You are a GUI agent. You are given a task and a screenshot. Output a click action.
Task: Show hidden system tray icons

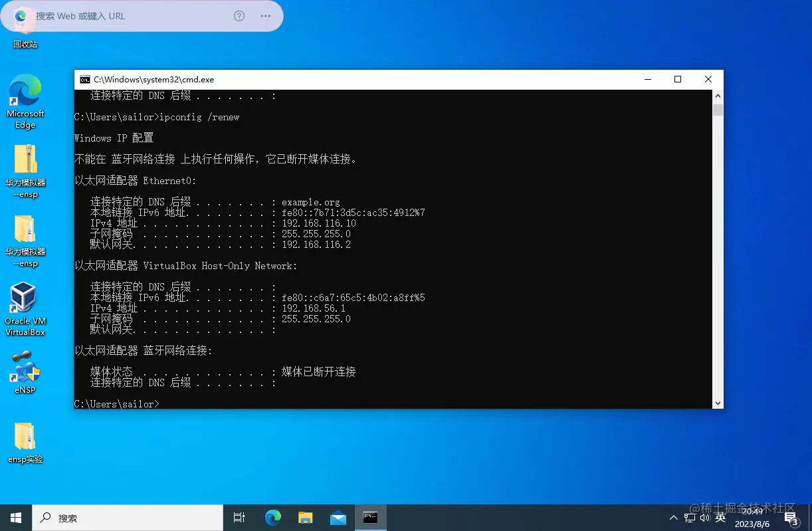click(x=674, y=518)
